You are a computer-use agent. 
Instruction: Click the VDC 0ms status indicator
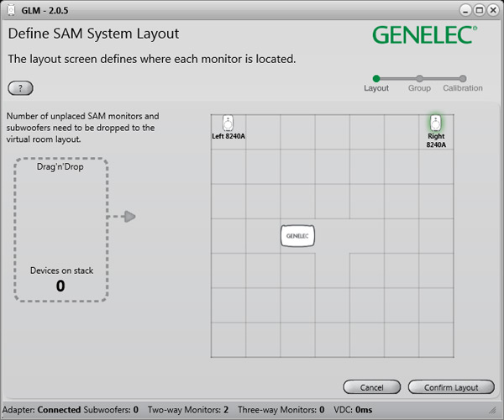tap(353, 410)
